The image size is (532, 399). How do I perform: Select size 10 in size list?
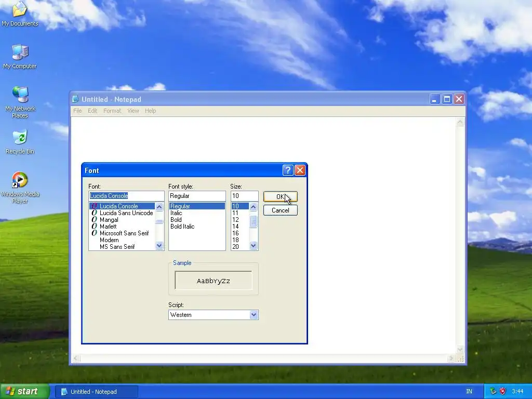coord(240,206)
